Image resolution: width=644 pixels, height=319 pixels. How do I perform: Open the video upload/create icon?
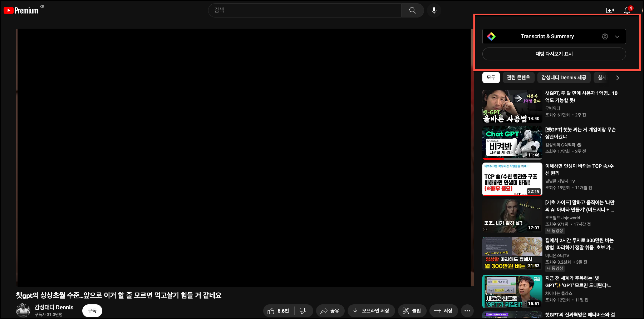[610, 10]
